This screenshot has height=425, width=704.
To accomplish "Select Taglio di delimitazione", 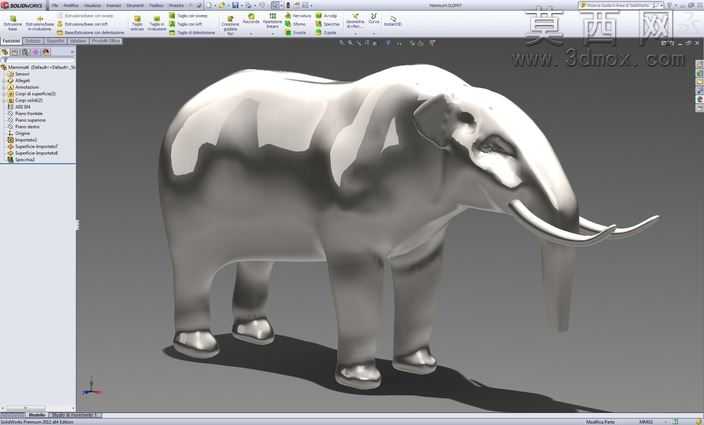I will 192,32.
